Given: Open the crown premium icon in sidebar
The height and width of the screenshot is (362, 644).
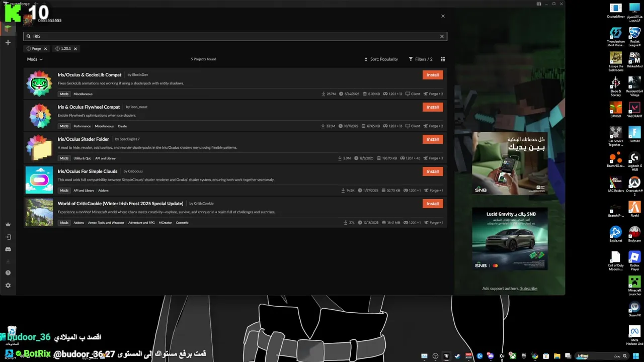Looking at the screenshot, I should pos(8,225).
